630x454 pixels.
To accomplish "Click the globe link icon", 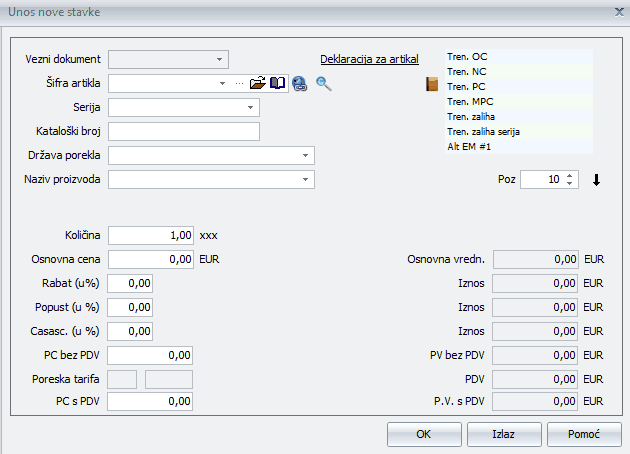I will [x=298, y=85].
